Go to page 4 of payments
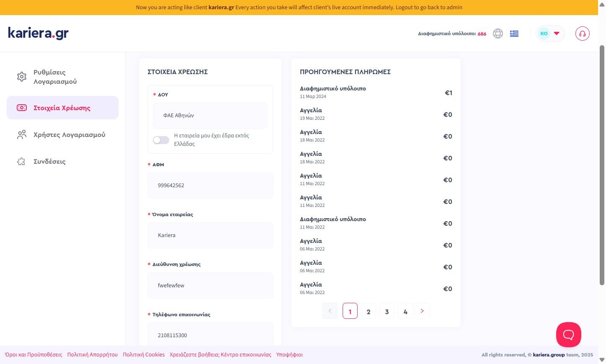606x364 pixels. (x=405, y=311)
